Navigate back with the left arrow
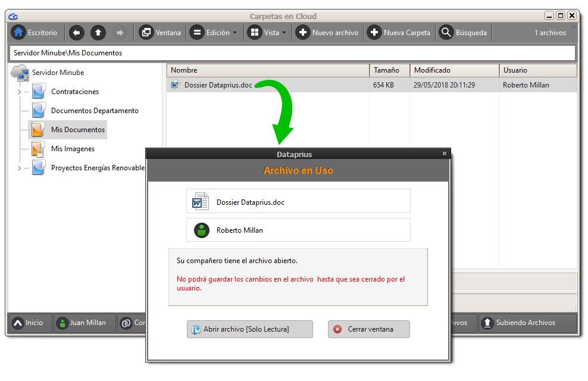Screen dimensions: 588x381 click(77, 33)
